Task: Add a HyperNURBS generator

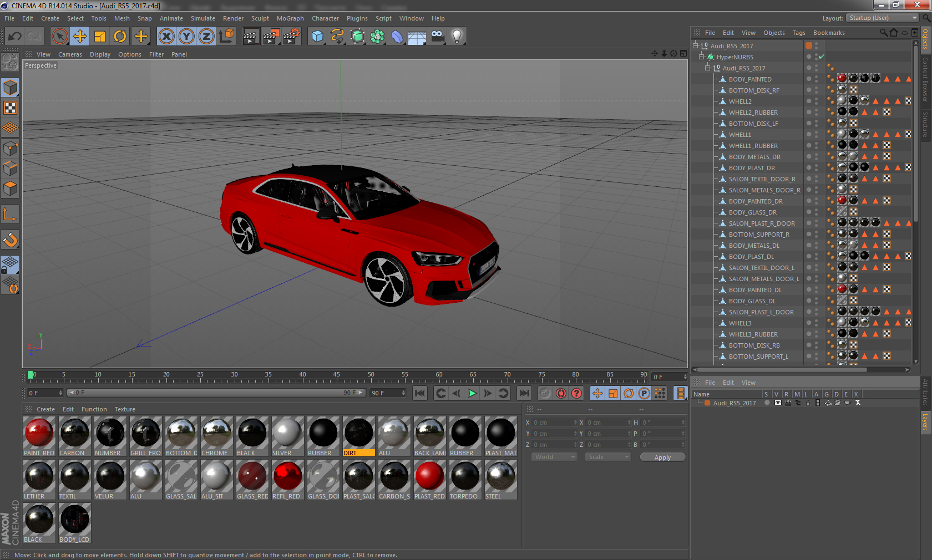Action: tap(357, 37)
